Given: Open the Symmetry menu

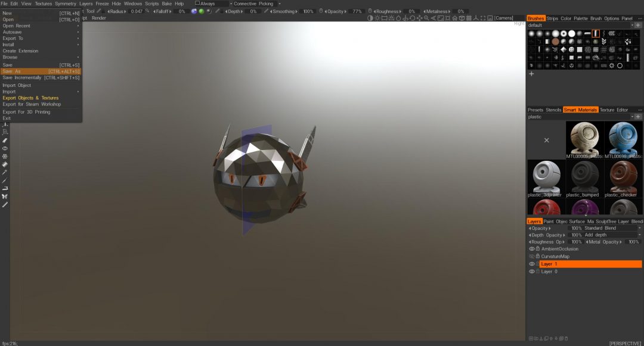Looking at the screenshot, I should click(x=66, y=4).
